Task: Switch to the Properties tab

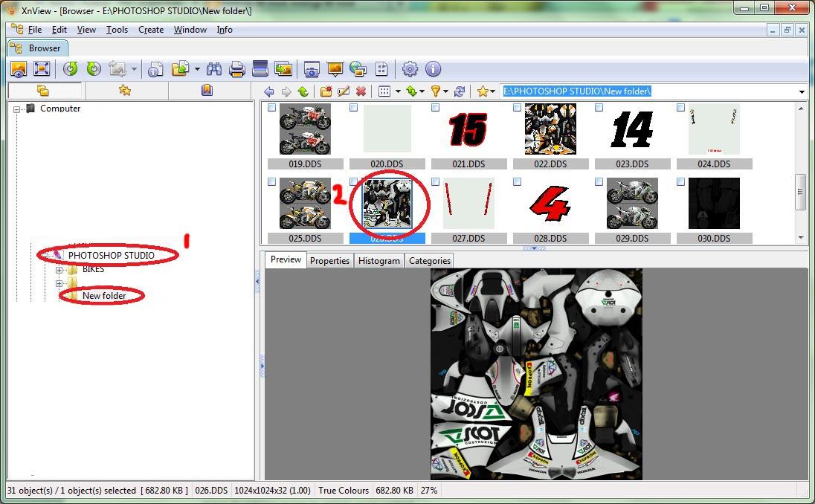Action: point(329,261)
